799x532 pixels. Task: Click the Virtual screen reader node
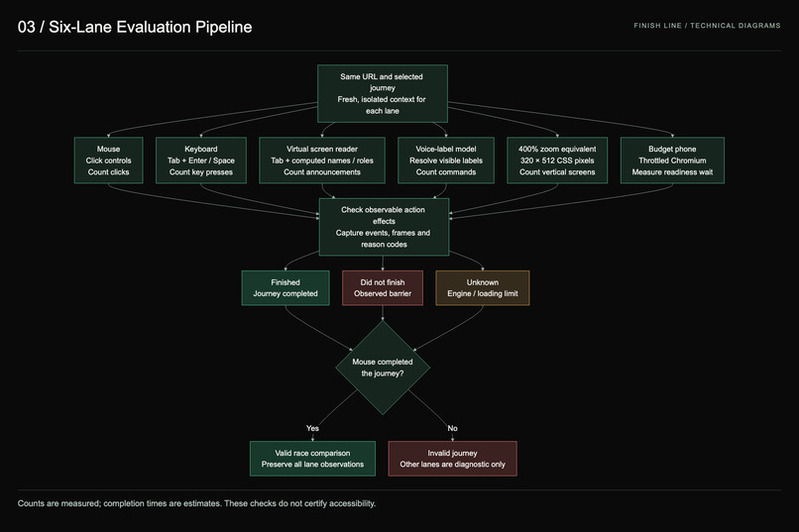click(x=322, y=160)
